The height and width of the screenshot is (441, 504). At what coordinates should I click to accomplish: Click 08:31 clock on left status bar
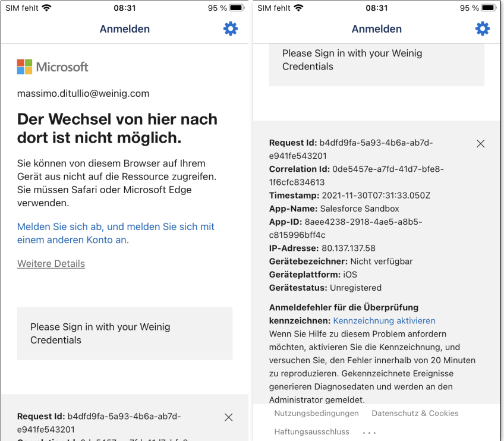pos(125,8)
